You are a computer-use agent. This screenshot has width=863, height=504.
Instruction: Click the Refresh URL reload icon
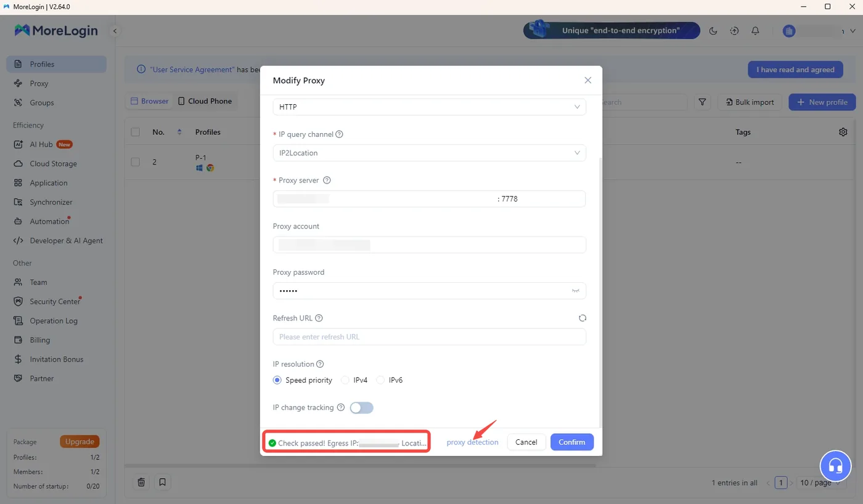[x=583, y=318]
